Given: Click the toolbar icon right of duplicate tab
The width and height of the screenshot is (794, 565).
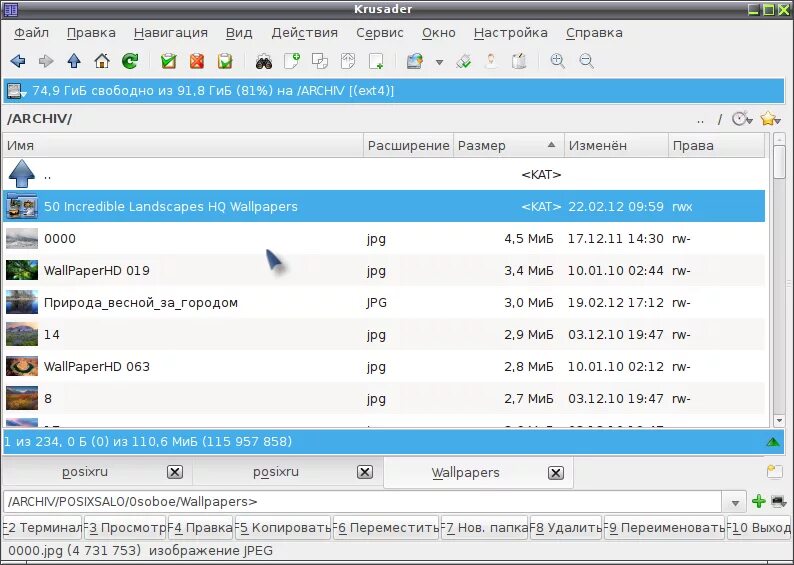Looking at the screenshot, I should pyautogui.click(x=348, y=61).
